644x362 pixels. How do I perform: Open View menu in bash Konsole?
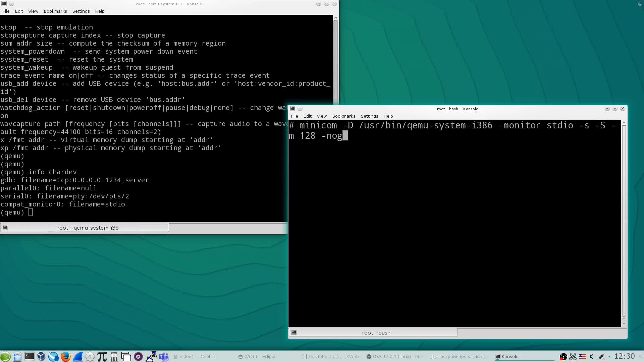321,116
